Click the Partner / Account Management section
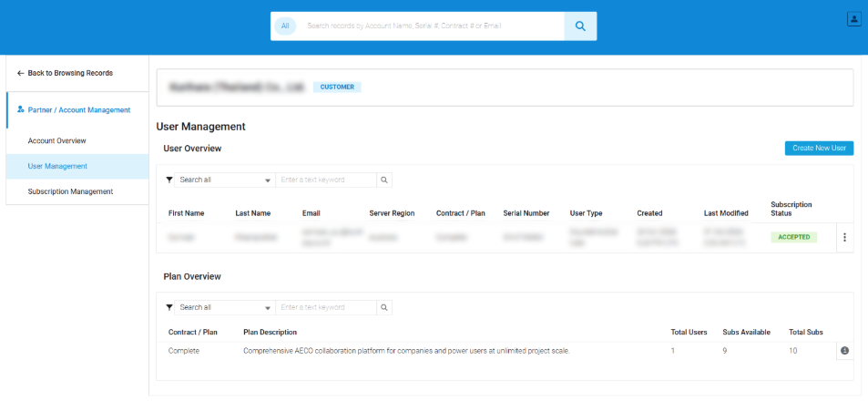This screenshot has width=868, height=412. (78, 110)
